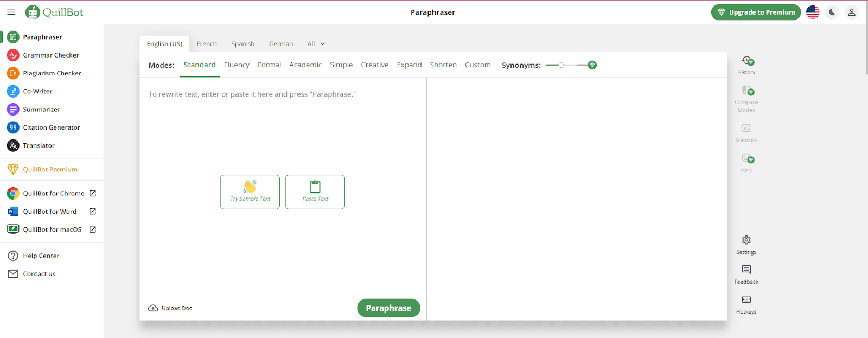Change language via the US flag icon

click(813, 12)
